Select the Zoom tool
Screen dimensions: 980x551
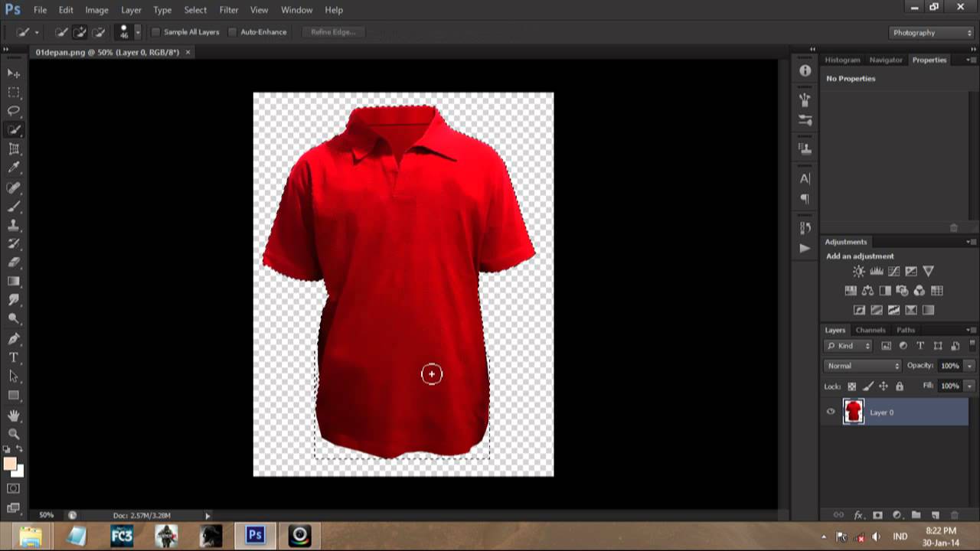[14, 433]
